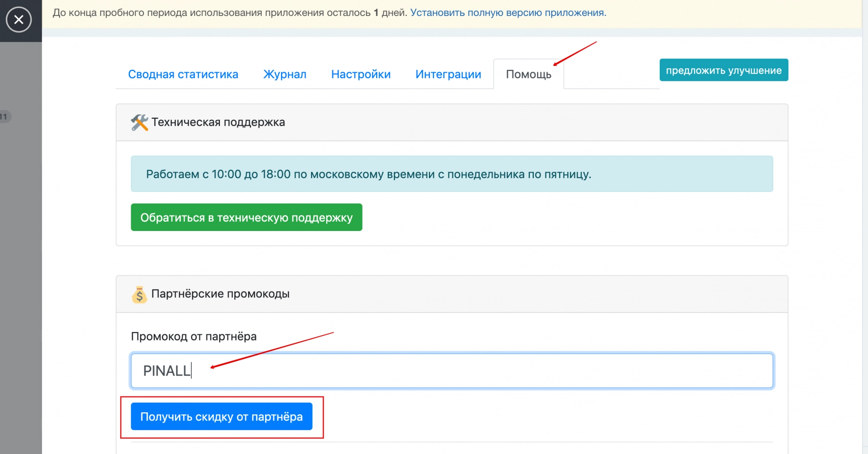Open the Настройки tab
This screenshot has width=868, height=454.
[360, 74]
